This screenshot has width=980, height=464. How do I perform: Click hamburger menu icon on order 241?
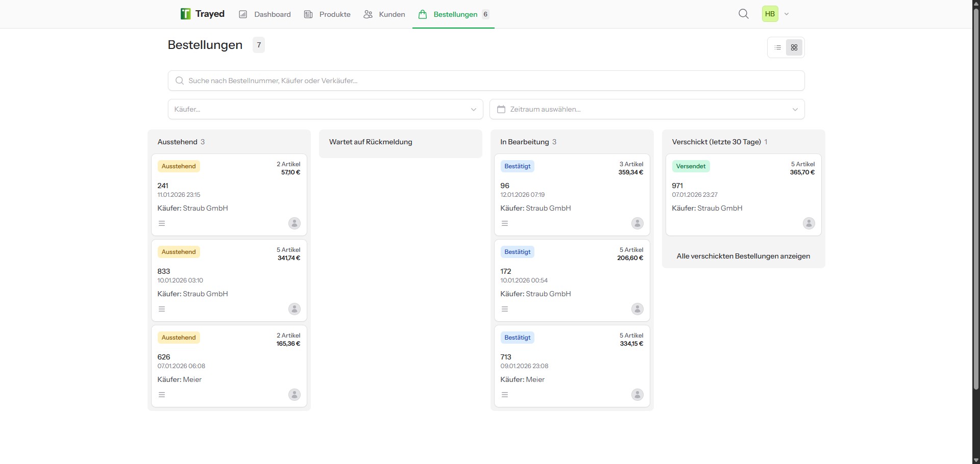(x=162, y=223)
